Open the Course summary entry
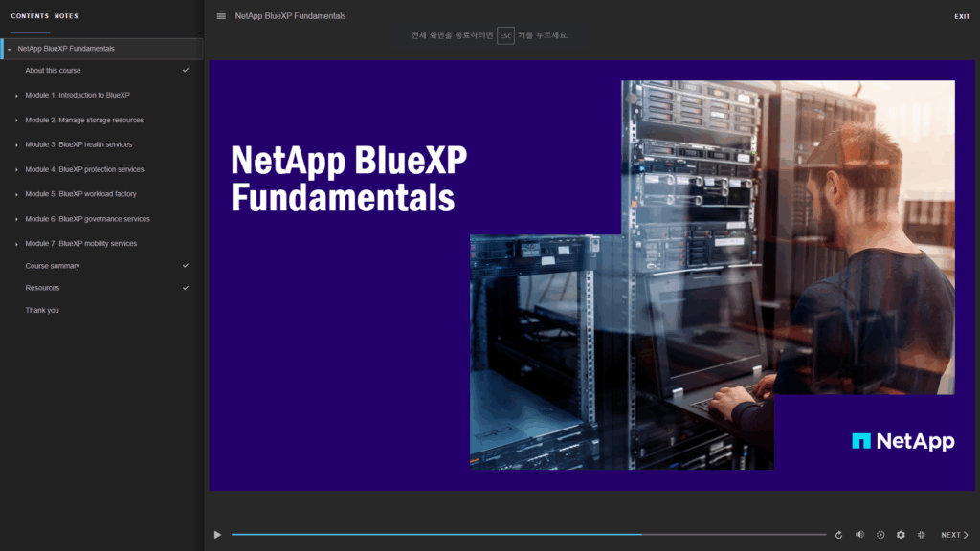The width and height of the screenshot is (980, 551). click(53, 266)
